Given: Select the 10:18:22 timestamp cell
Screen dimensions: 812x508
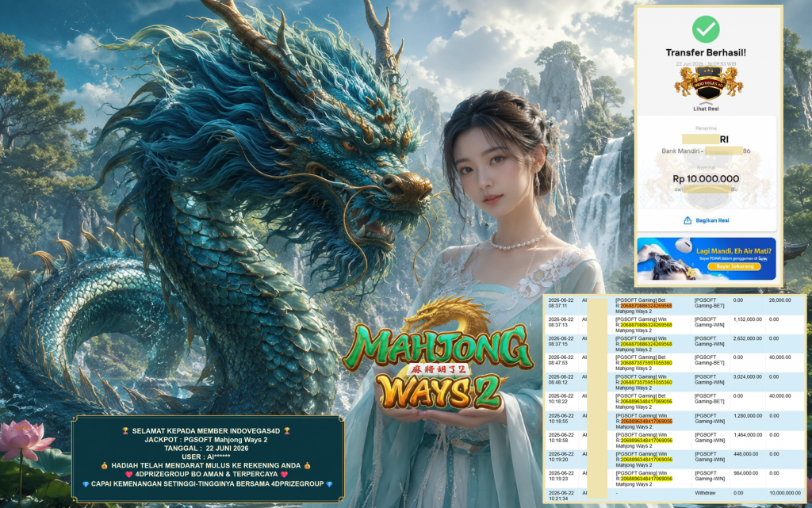Looking at the screenshot, I should pos(561,399).
